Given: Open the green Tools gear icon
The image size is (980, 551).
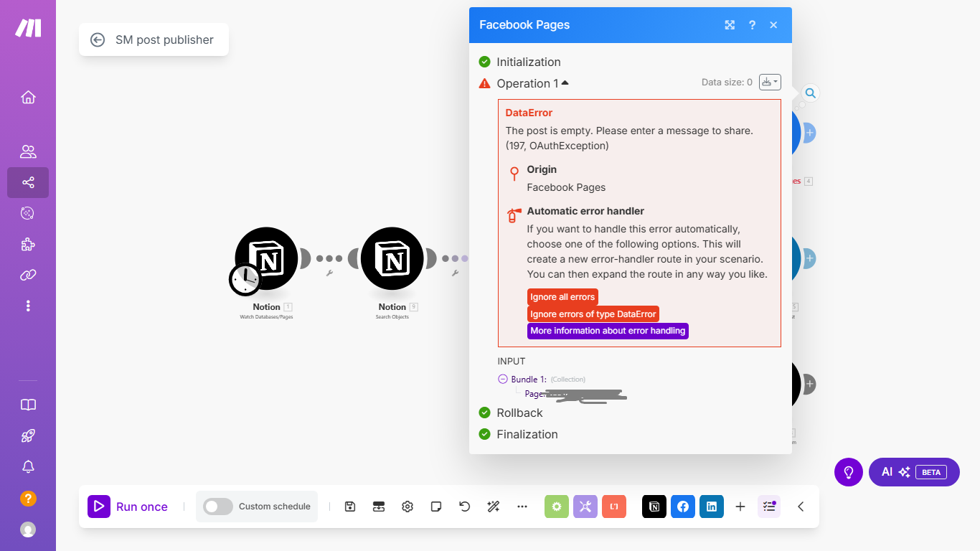Looking at the screenshot, I should pyautogui.click(x=557, y=507).
